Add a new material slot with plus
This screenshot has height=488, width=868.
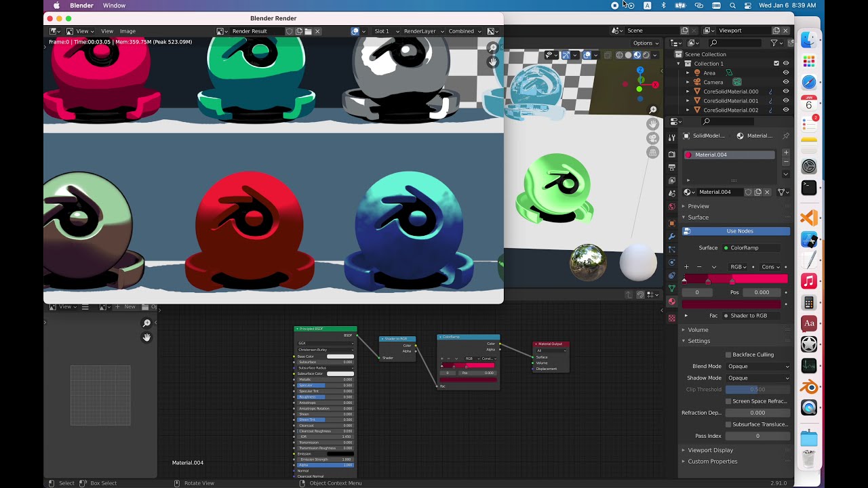786,152
